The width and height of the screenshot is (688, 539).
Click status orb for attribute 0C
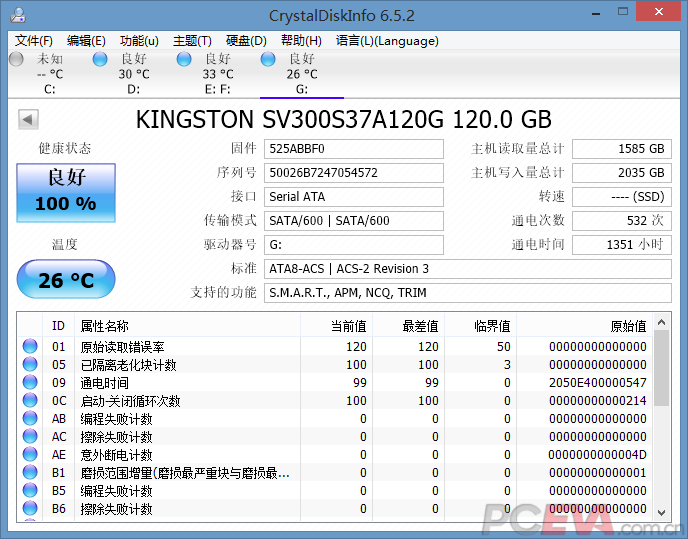click(30, 400)
